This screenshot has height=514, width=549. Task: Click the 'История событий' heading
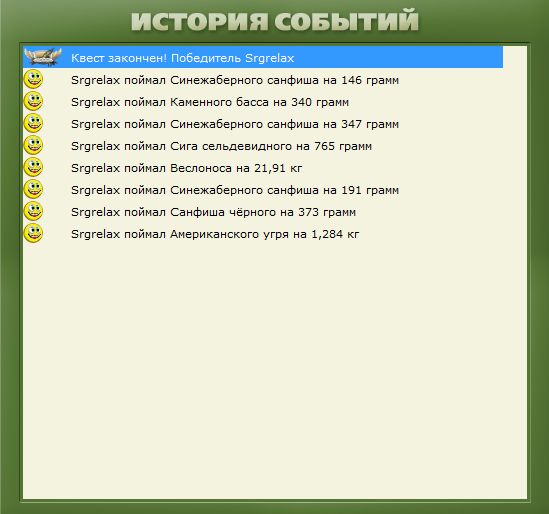point(275,21)
